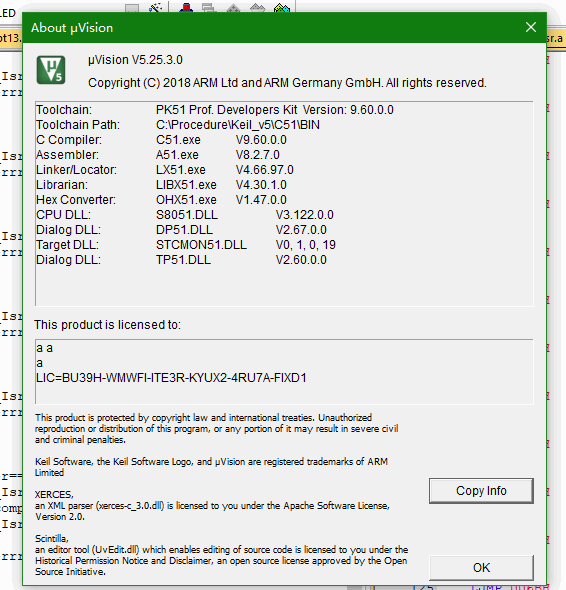Click the Hex Converter: label

tap(76, 200)
